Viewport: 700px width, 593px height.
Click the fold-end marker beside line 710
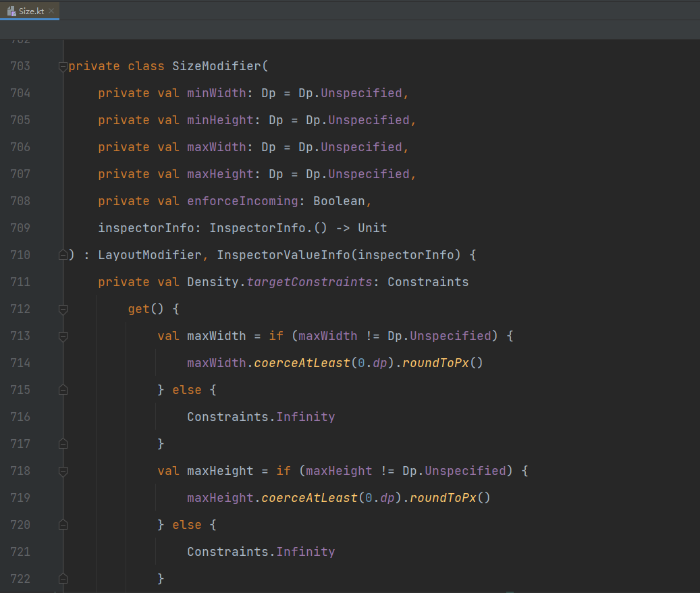[x=63, y=255]
